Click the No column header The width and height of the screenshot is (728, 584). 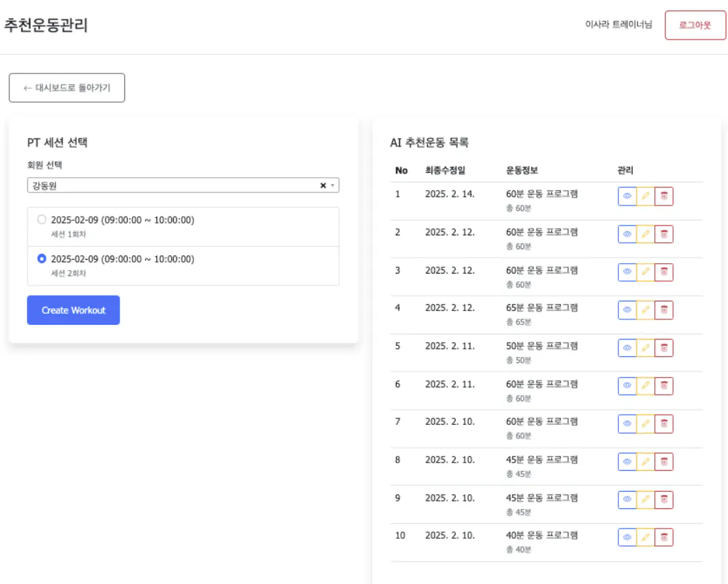click(x=401, y=170)
